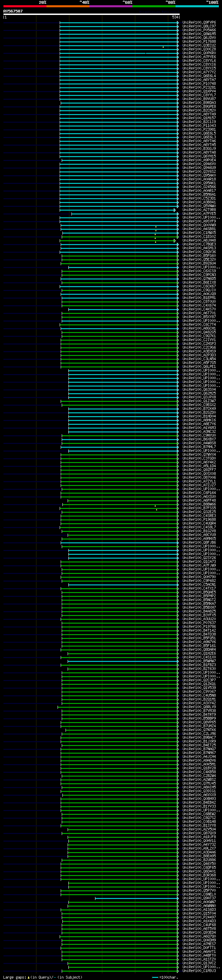Screen dimensions: 222x980
Task: Select the UniRef100_Q0PKR0 label
Action: tap(199, 53)
